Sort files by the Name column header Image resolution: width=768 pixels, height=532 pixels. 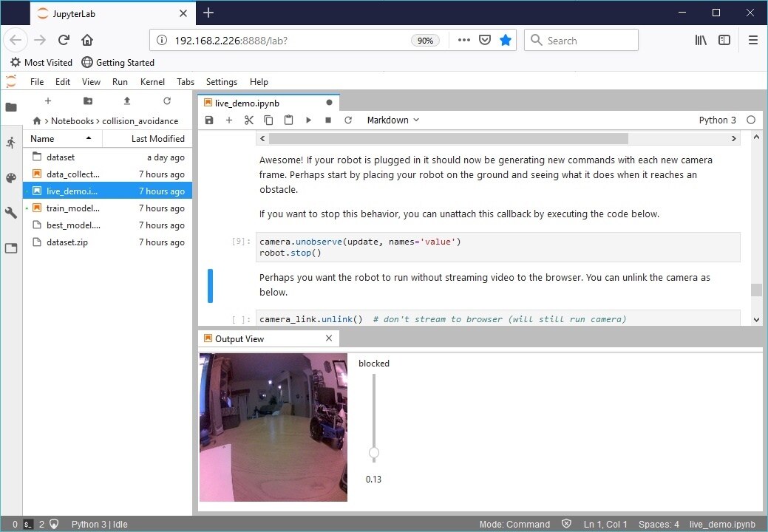(43, 138)
